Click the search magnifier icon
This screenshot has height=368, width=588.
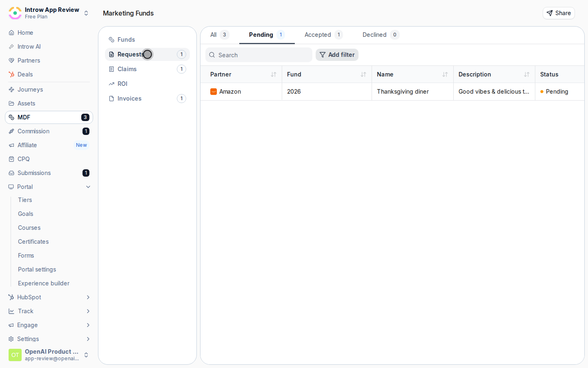point(212,55)
